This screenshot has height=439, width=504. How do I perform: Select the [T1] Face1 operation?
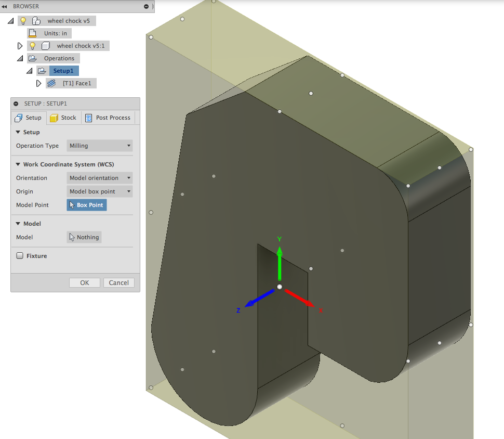pyautogui.click(x=77, y=83)
